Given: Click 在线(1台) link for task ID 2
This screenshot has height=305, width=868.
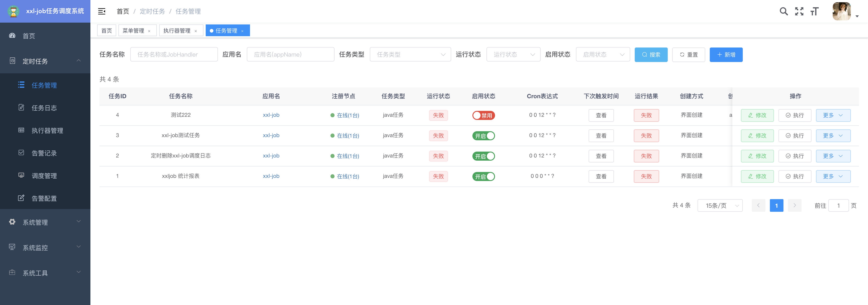Looking at the screenshot, I should click(348, 156).
